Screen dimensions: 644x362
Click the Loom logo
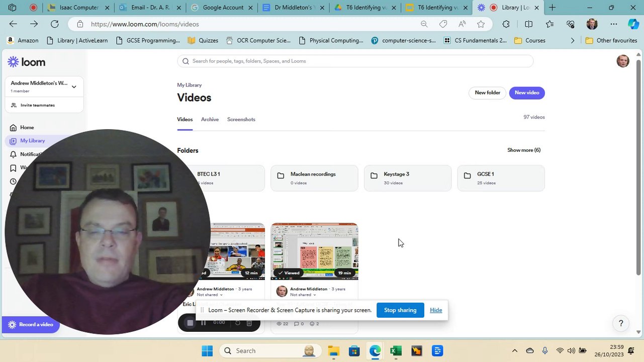26,62
